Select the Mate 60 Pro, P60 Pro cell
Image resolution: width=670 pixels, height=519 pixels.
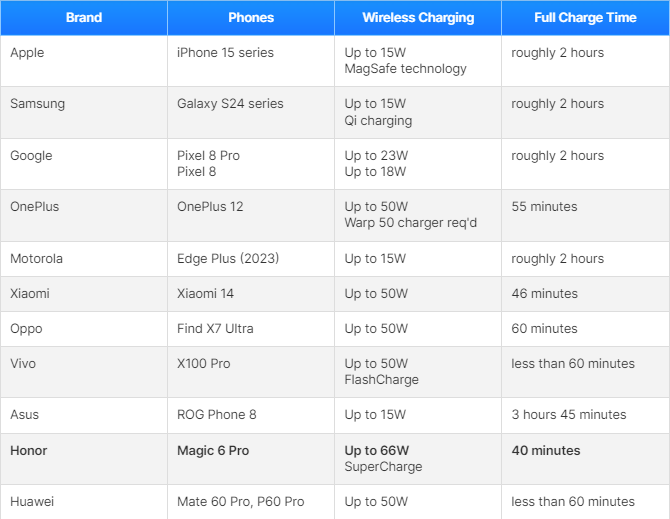pos(240,502)
